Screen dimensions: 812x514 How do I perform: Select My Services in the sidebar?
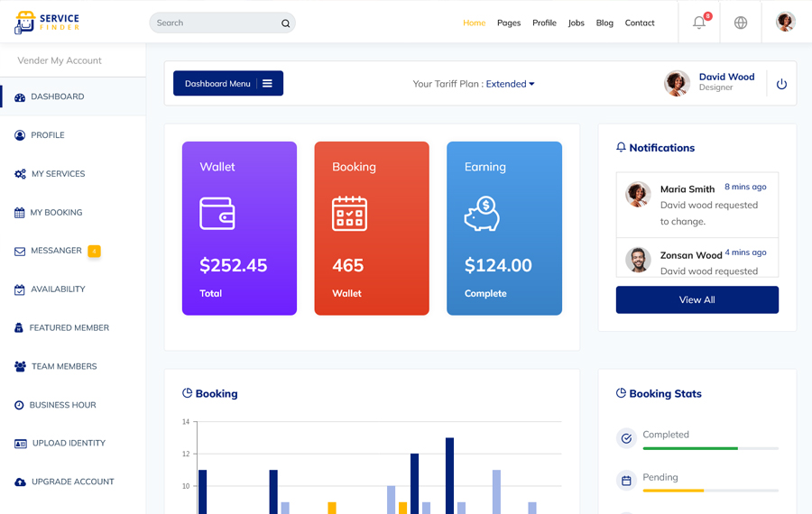pyautogui.click(x=58, y=174)
